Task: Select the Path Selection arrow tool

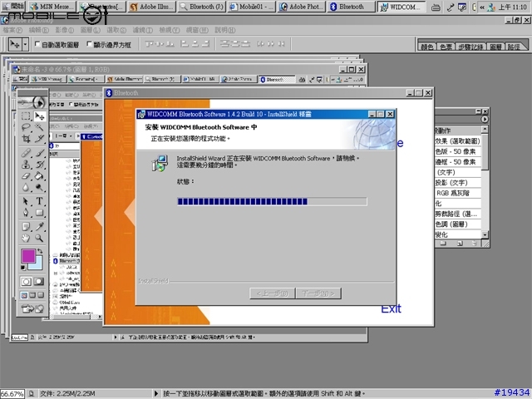Action: click(x=26, y=201)
